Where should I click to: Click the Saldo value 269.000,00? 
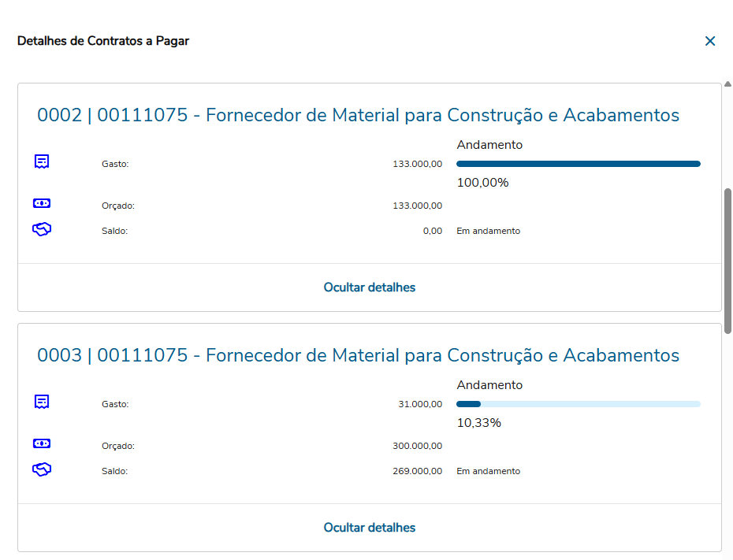point(417,471)
